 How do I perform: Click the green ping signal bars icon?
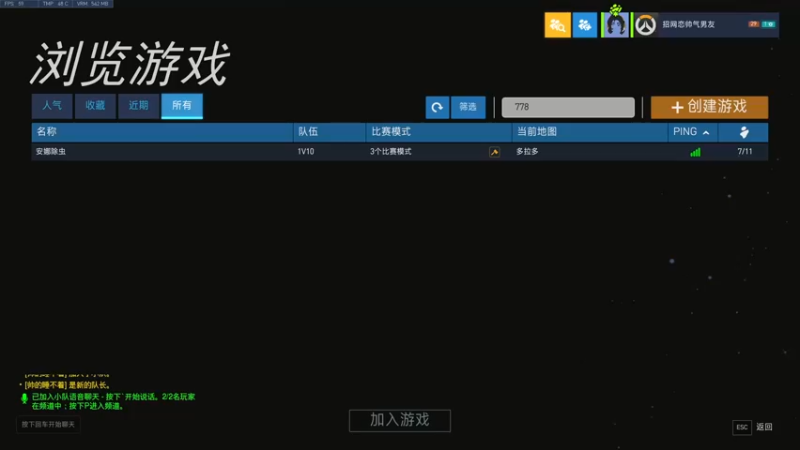coord(695,152)
